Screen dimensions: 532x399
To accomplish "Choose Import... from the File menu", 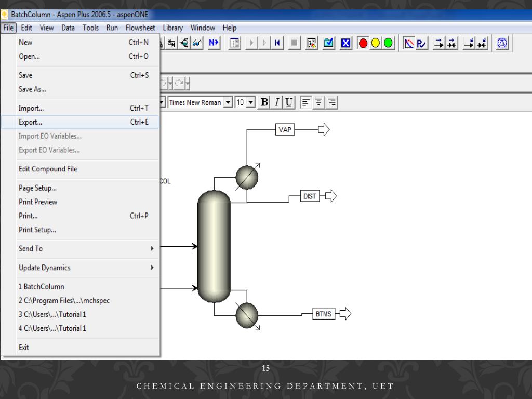I will tap(79, 108).
